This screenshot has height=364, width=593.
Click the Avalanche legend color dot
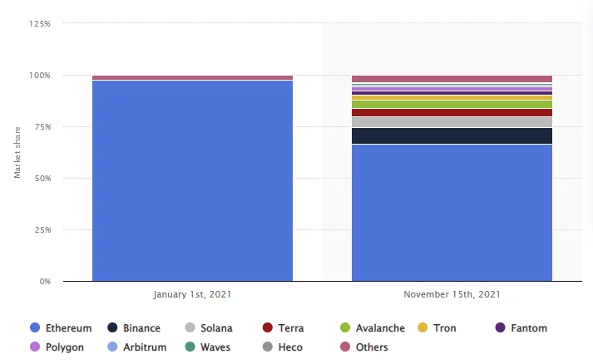pos(345,328)
